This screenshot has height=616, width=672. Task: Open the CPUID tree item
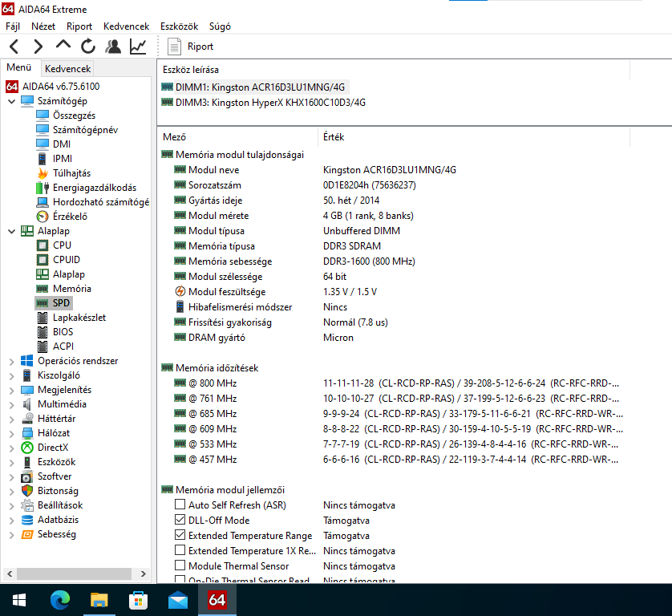[67, 260]
